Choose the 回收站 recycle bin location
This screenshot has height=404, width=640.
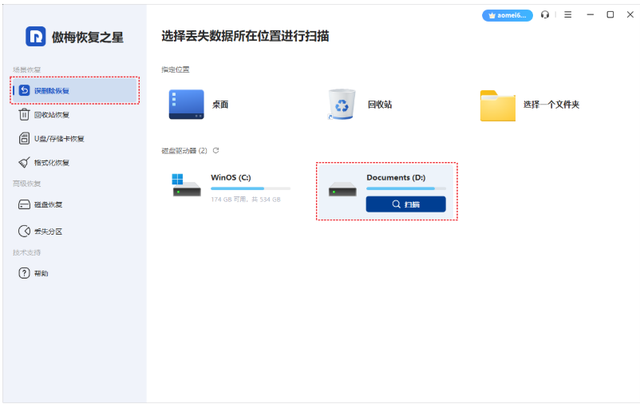click(x=360, y=104)
